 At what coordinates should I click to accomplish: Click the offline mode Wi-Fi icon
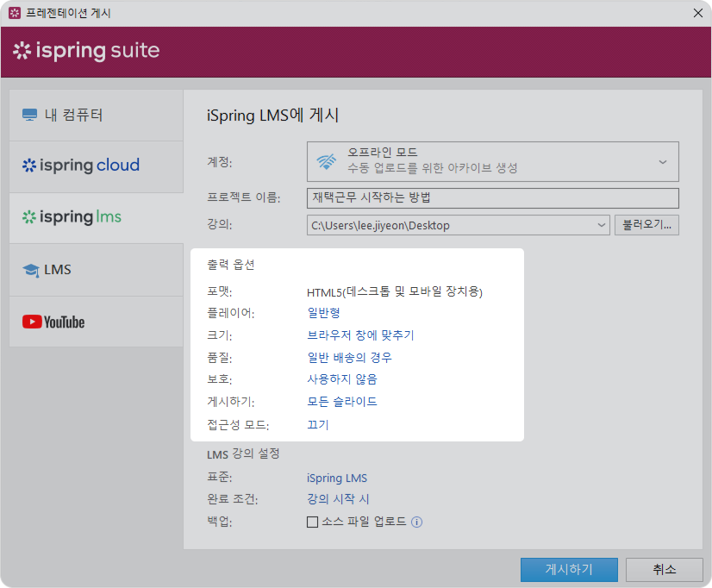coord(327,161)
